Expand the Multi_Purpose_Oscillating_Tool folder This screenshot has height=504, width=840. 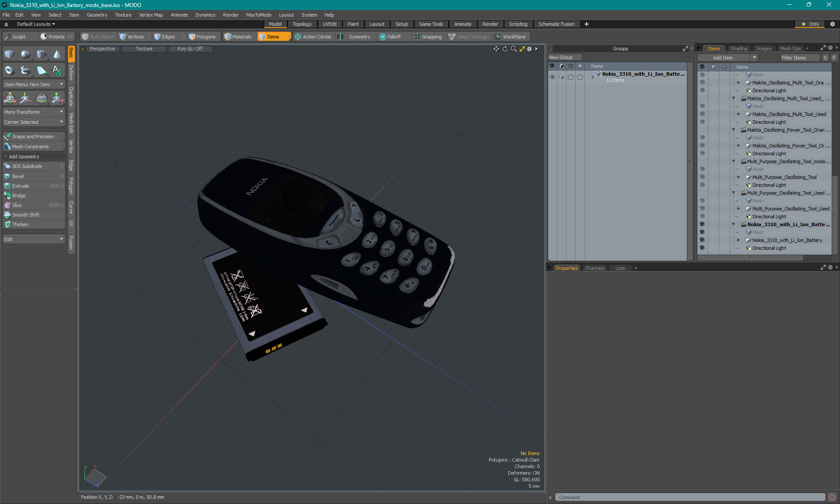pyautogui.click(x=739, y=177)
